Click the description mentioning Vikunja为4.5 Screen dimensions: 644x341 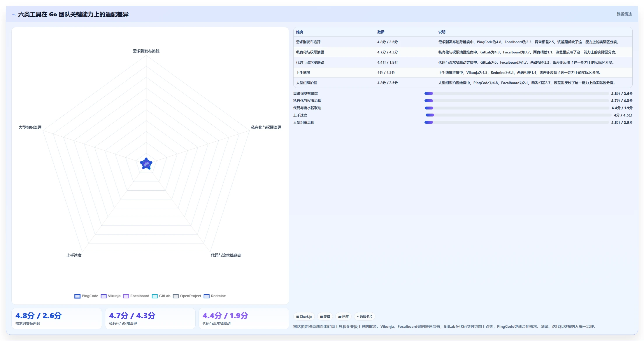(x=520, y=73)
